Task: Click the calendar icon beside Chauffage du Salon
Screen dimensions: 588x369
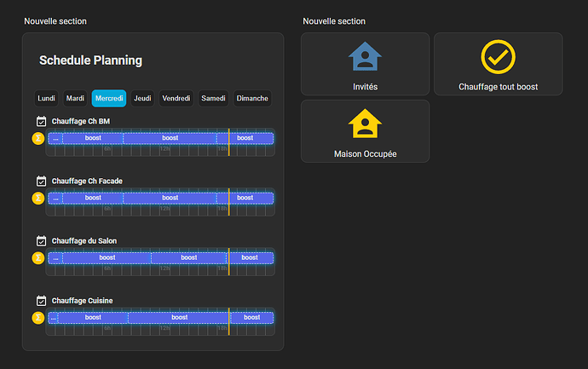Action: (41, 240)
